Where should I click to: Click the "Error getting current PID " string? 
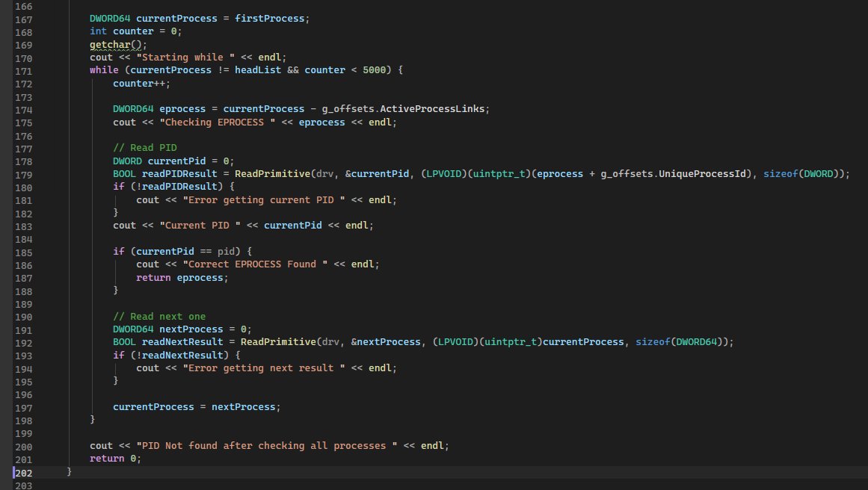point(264,199)
